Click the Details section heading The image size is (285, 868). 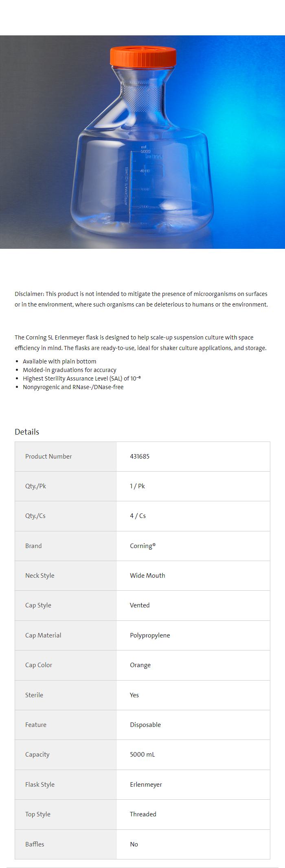tap(27, 432)
